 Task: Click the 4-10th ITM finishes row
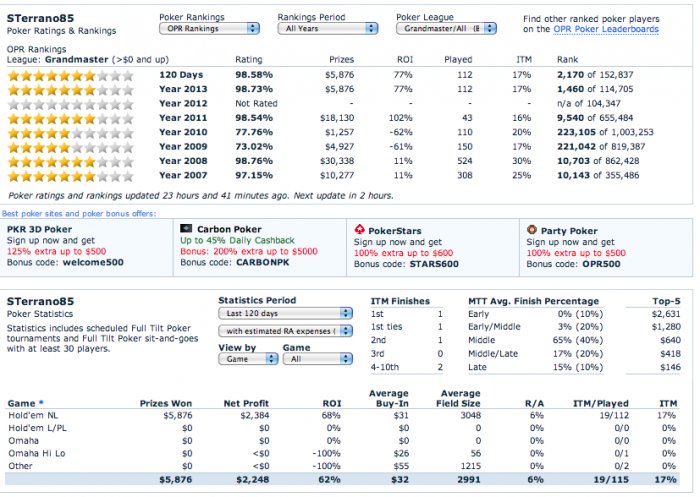tap(407, 367)
